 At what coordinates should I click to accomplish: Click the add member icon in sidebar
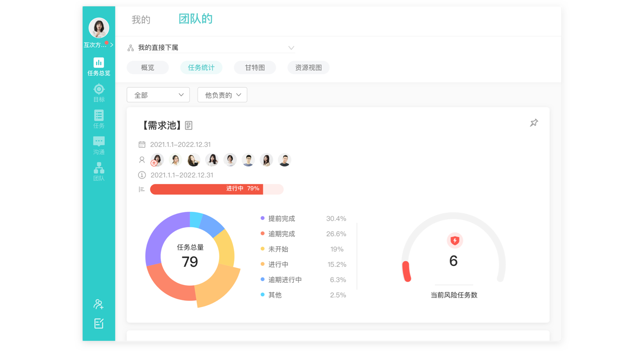click(98, 304)
